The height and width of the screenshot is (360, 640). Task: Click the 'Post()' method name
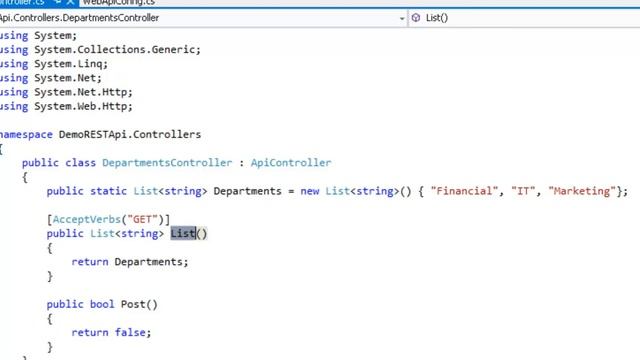coord(139,304)
